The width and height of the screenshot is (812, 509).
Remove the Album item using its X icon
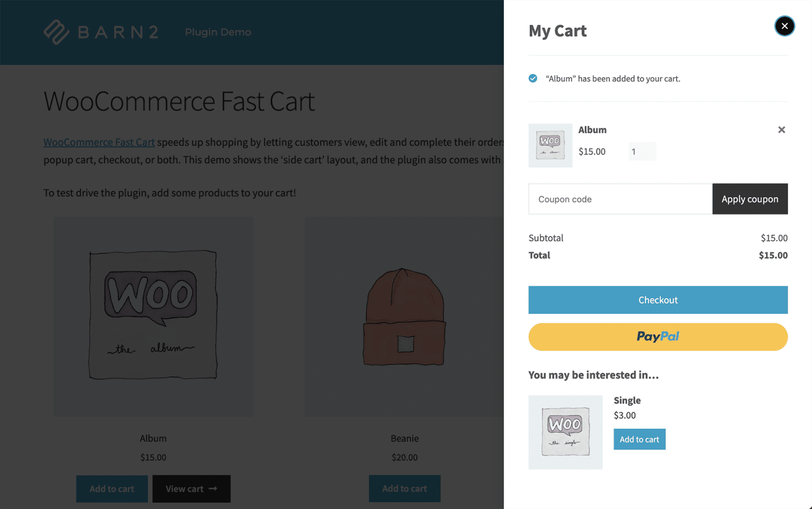781,129
